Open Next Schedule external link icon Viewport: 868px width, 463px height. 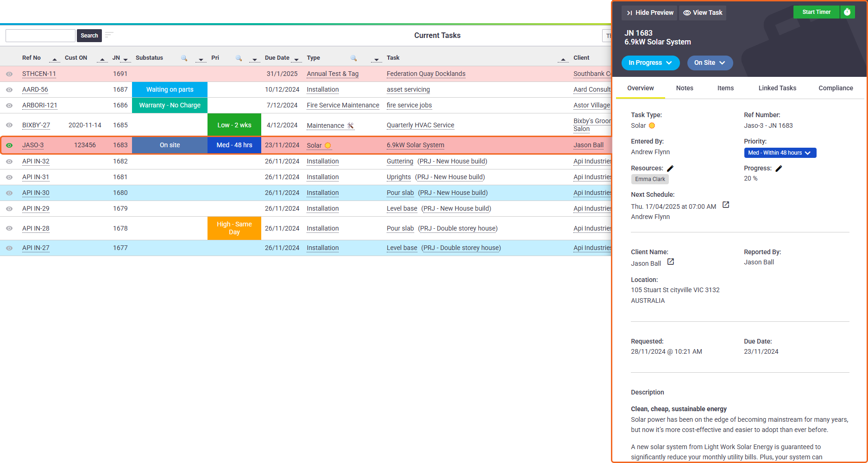coord(726,205)
